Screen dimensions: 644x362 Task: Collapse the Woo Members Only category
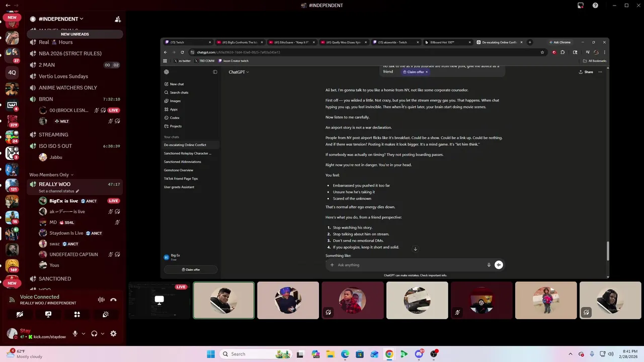click(x=51, y=174)
